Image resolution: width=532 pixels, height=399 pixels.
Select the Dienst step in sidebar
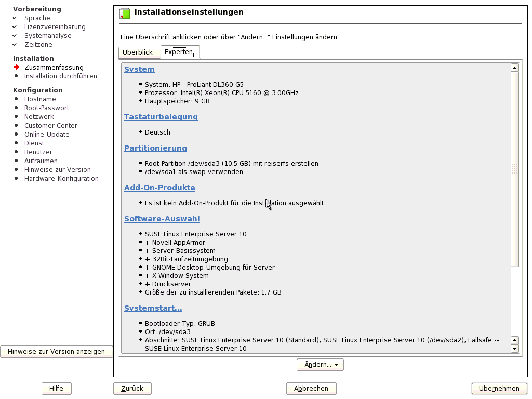click(x=34, y=143)
